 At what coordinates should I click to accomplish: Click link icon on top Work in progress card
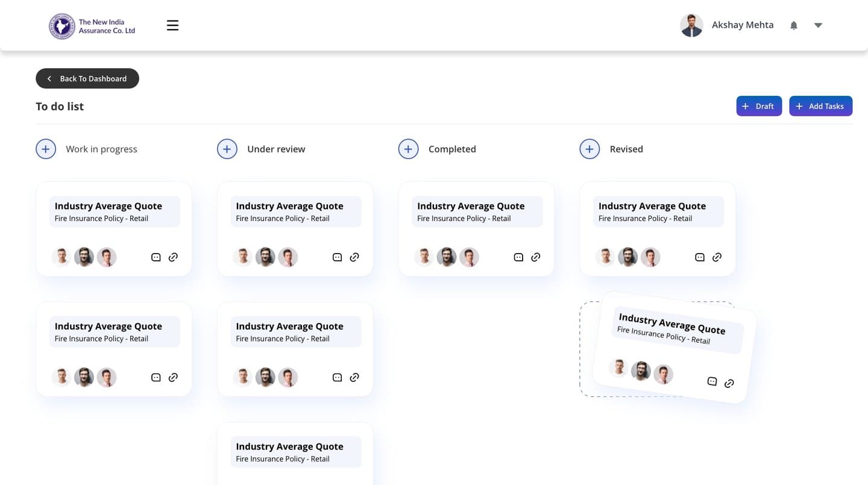pyautogui.click(x=173, y=257)
